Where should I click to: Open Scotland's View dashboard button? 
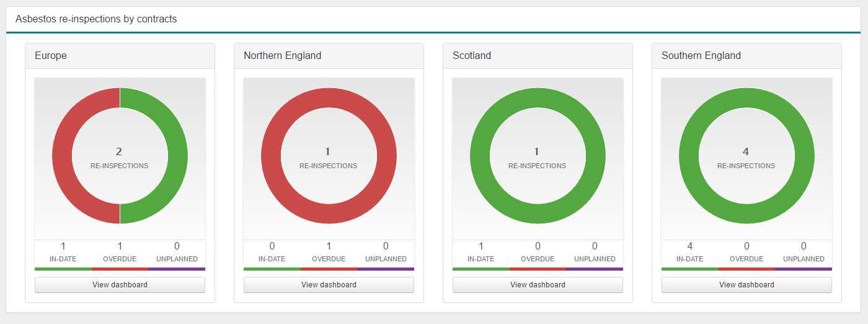538,285
